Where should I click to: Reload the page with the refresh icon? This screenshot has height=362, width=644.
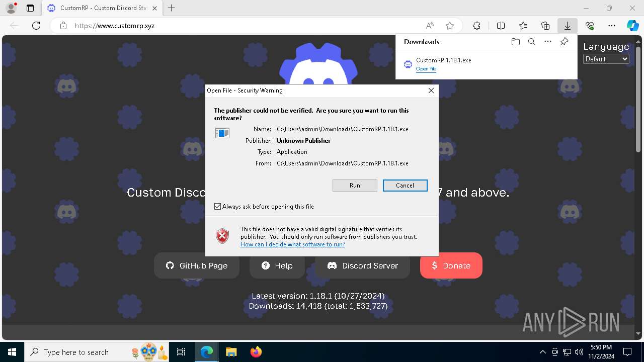[36, 26]
